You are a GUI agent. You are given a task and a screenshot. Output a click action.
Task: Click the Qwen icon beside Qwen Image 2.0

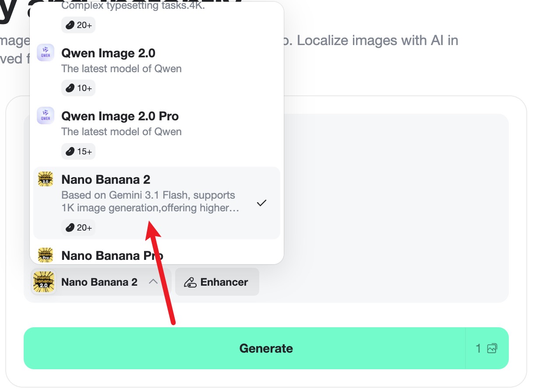click(45, 52)
